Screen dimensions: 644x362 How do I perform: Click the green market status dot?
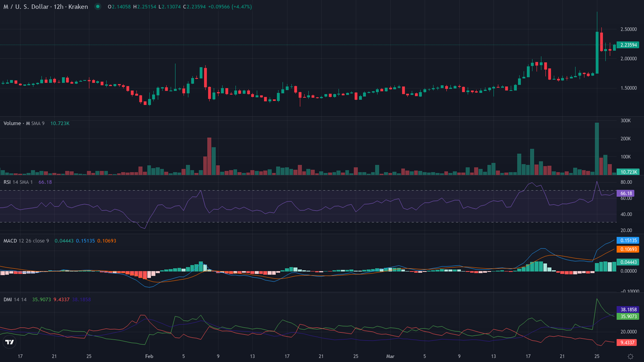tap(97, 6)
